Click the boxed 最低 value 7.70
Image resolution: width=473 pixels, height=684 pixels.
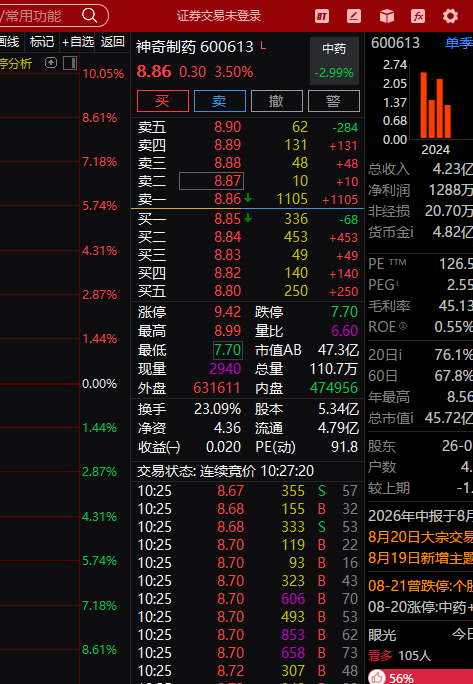click(x=227, y=350)
